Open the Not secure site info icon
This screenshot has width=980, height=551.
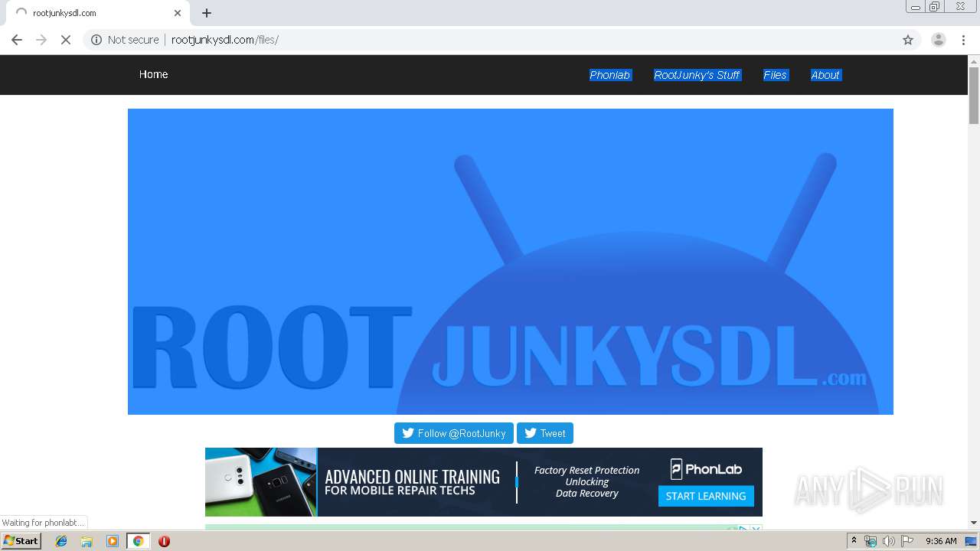96,40
